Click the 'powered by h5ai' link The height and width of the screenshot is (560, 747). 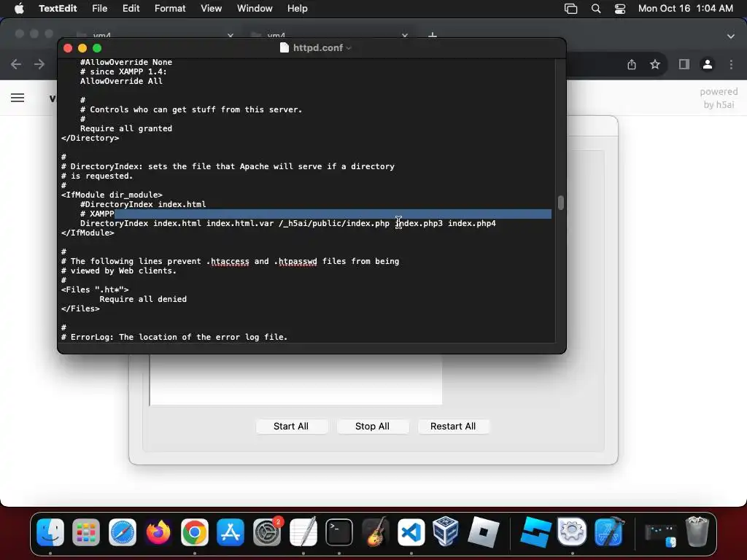719,98
